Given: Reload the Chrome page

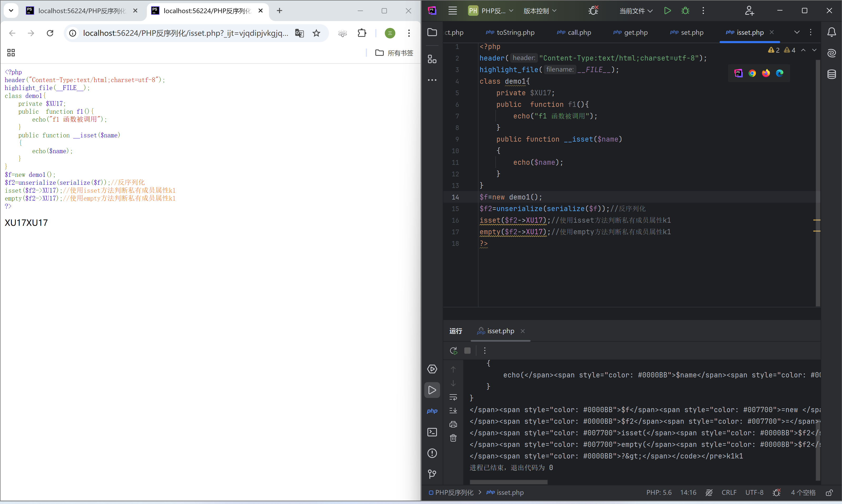Looking at the screenshot, I should click(x=50, y=33).
